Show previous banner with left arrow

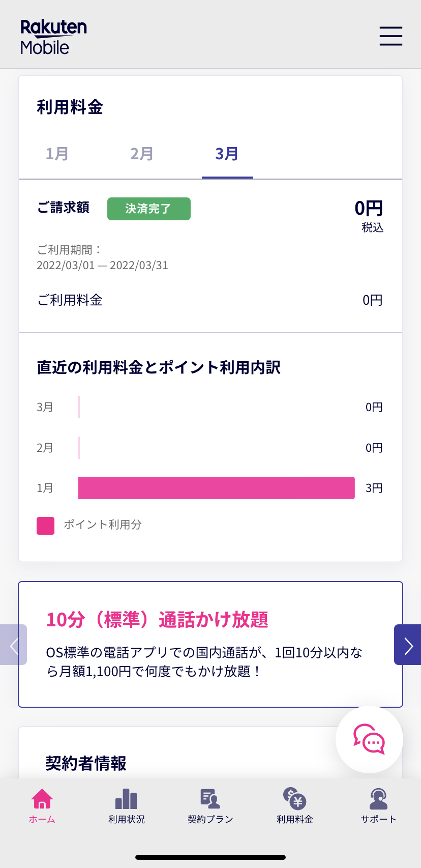13,645
